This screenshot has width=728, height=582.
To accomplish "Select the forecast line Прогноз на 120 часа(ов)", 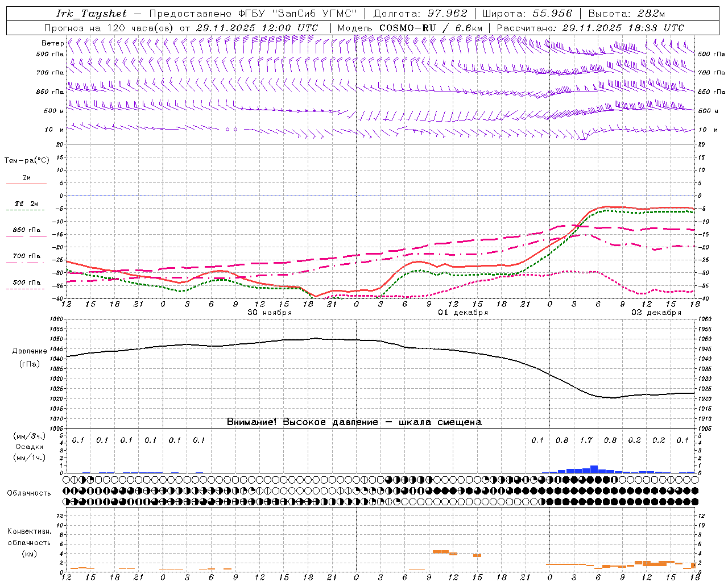I will [110, 28].
